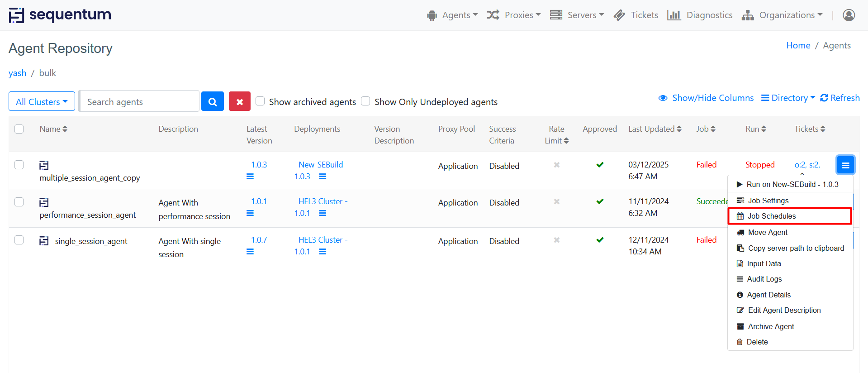
Task: Open version list icon under 1.0.3 latest version
Action: 250,177
